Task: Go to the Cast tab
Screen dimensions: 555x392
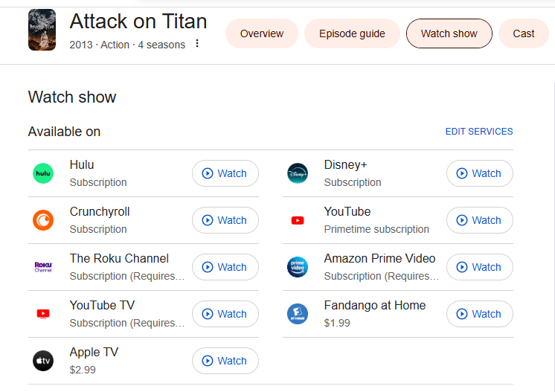Action: tap(524, 33)
